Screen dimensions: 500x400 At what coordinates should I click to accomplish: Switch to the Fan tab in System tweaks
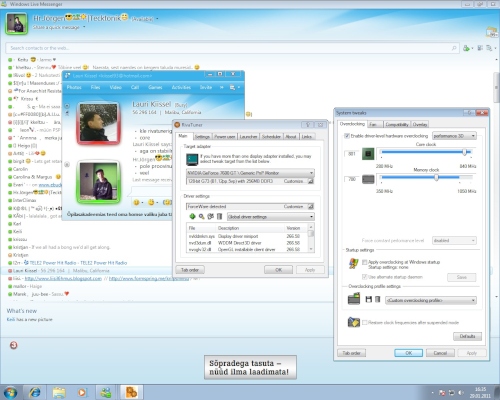click(375, 124)
